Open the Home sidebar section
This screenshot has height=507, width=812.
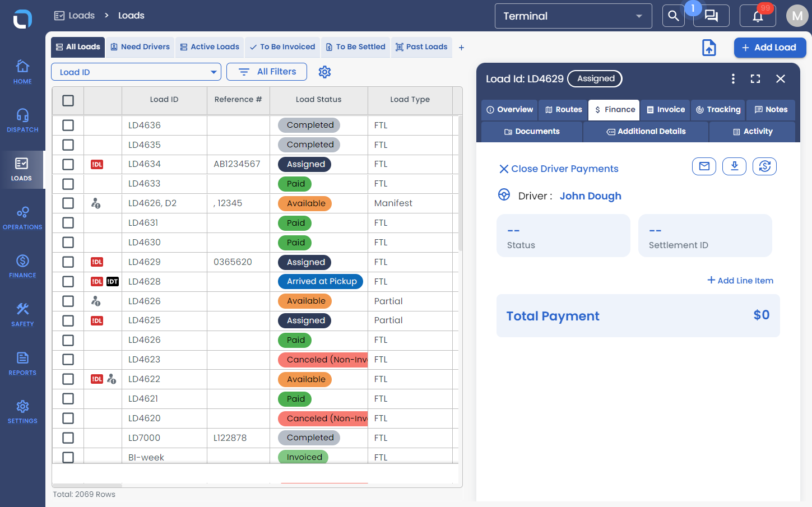click(22, 72)
